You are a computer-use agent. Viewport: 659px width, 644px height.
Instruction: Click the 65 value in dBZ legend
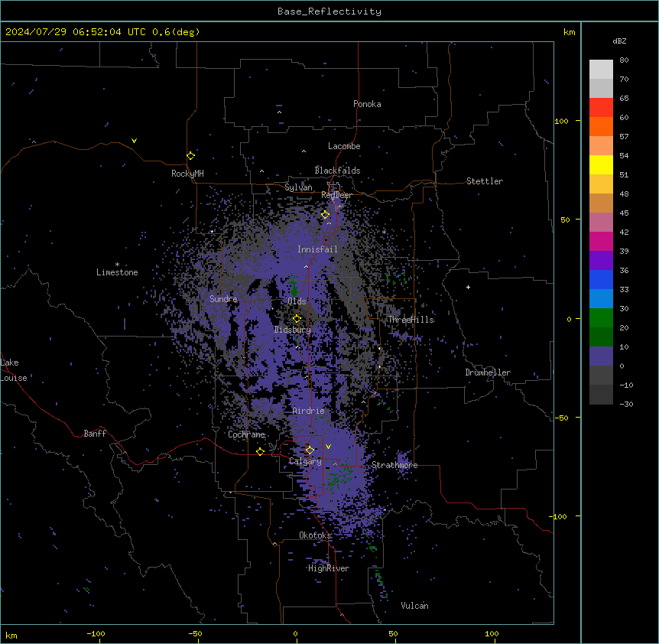[624, 99]
